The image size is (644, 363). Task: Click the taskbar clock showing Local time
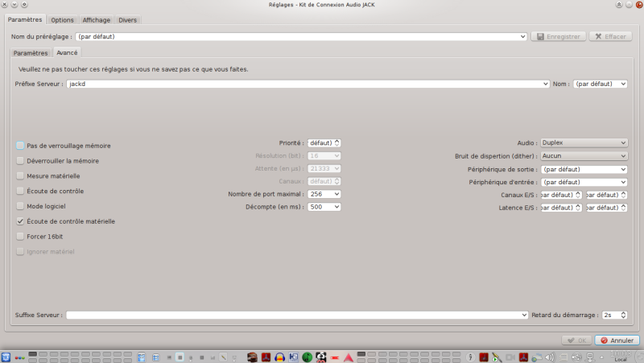pos(621,356)
